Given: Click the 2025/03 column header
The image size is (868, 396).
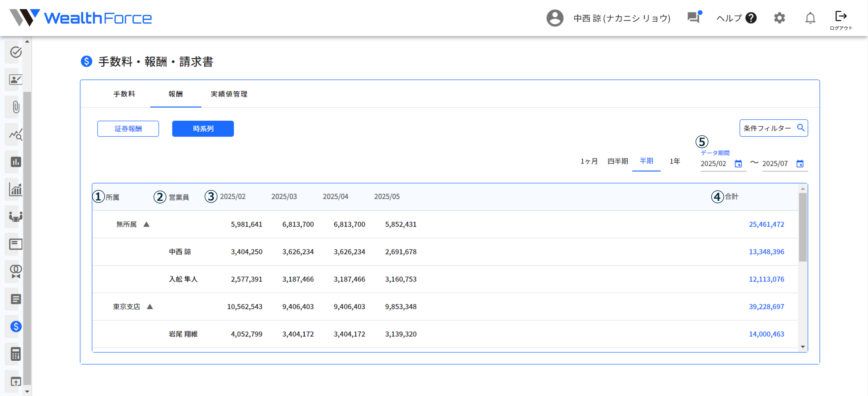Looking at the screenshot, I should (x=284, y=197).
